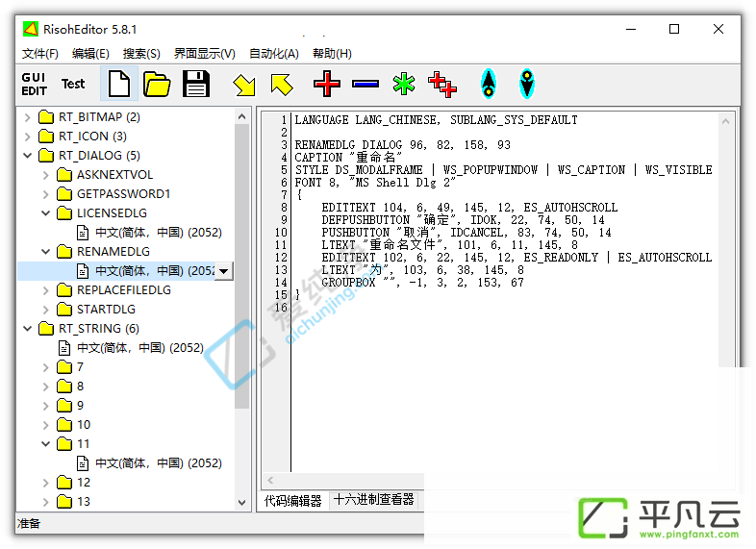Open the 自动化(A) menu
The width and height of the screenshot is (756, 549).
click(x=274, y=54)
